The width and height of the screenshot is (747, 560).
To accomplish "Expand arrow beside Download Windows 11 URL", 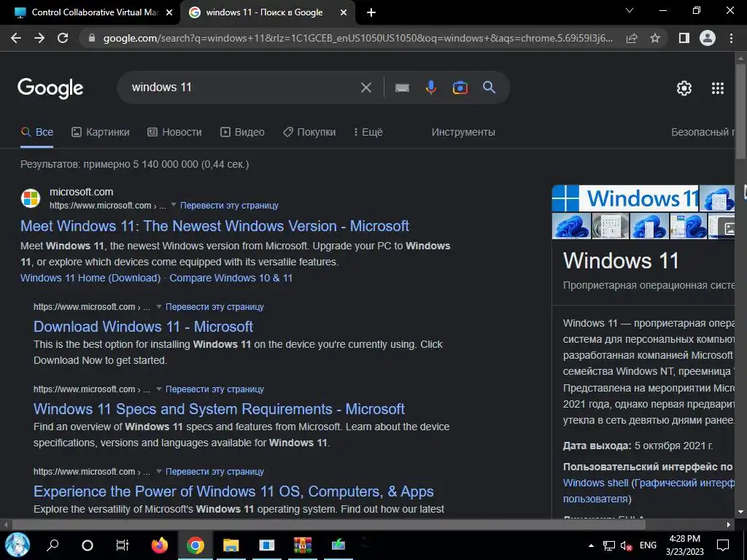I will 158,307.
